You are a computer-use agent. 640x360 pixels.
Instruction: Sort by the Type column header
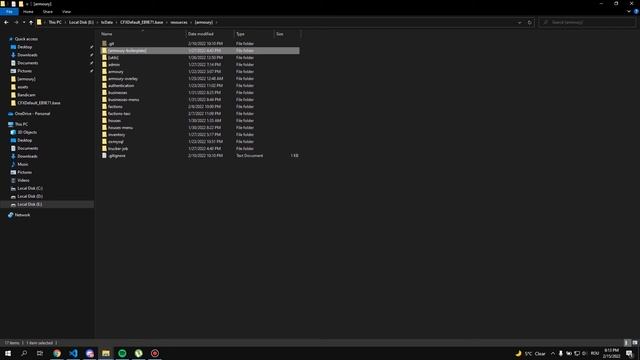tap(254, 34)
